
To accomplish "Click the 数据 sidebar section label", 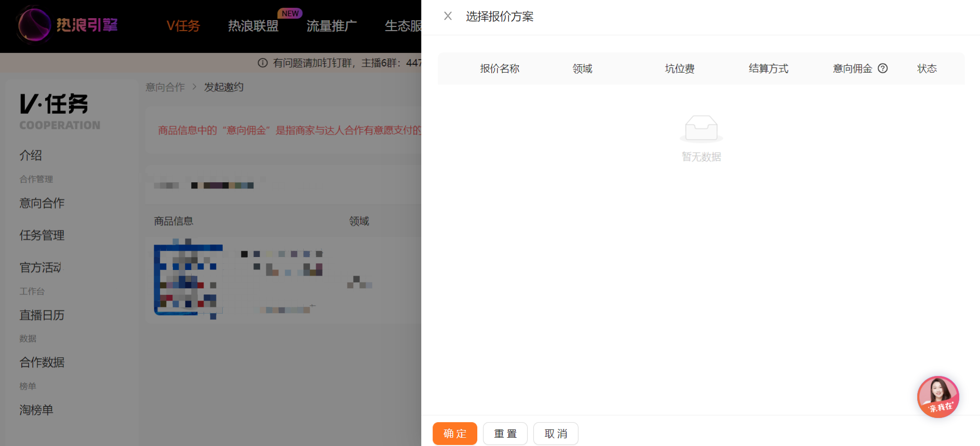I will click(x=28, y=339).
